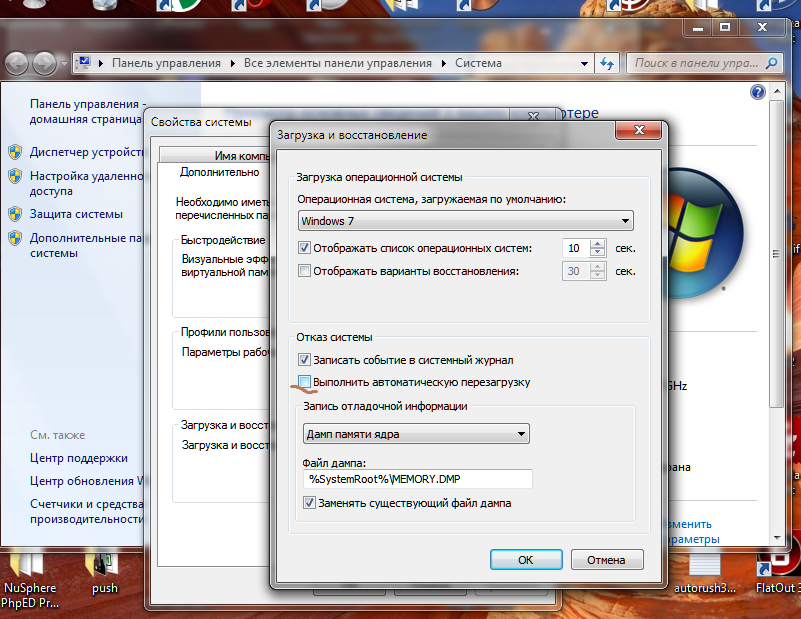Screen dimensions: 801x619
Task: Click the OK button
Action: click(x=526, y=560)
